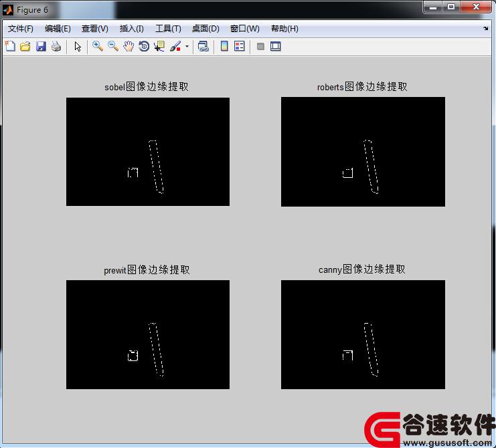This screenshot has height=448, width=496.
Task: Activate the Zoom In tool
Action: click(98, 46)
